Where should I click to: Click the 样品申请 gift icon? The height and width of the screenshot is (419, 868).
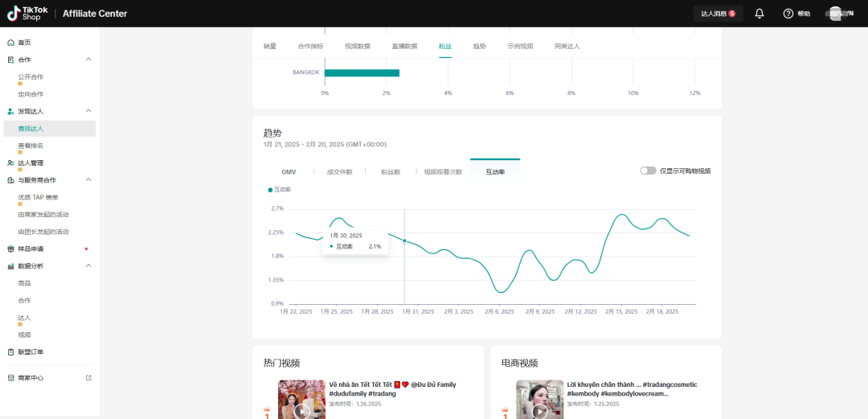(10, 249)
